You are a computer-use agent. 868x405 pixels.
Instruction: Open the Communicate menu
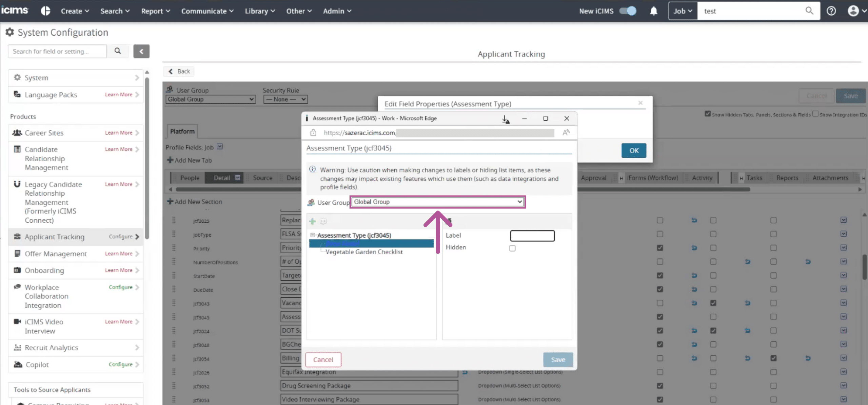point(207,11)
